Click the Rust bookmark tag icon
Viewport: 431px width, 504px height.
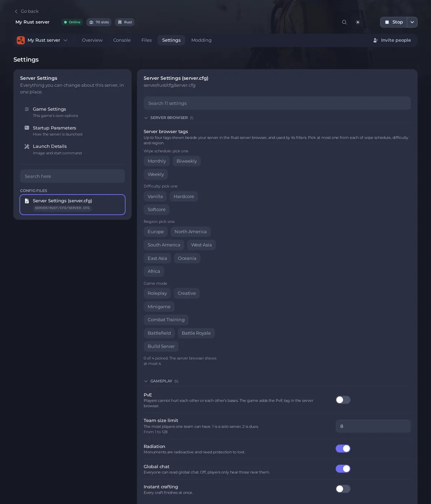[x=120, y=22]
